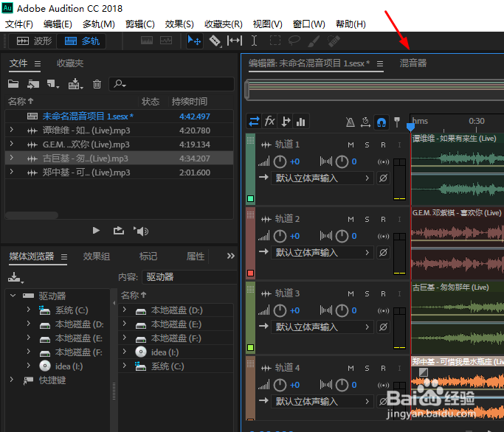Screen dimensions: 504x432
Task: Switch to the 收藏夹 tab
Action: tap(70, 63)
